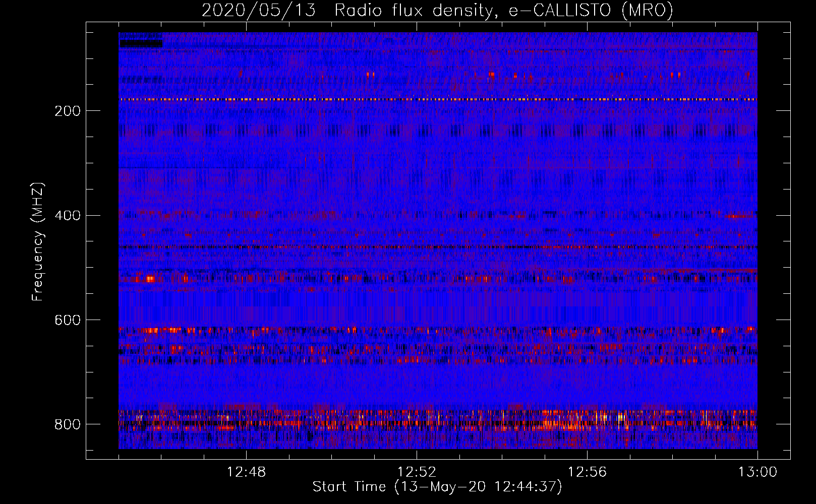Viewport: 816px width, 504px height.
Task: Click the 12:48 time tick label
Action: click(246, 472)
